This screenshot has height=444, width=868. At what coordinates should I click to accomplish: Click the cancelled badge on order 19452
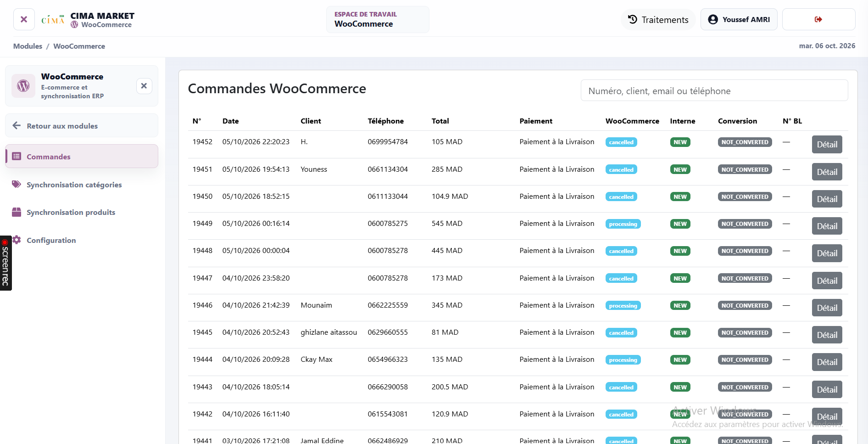pos(621,142)
